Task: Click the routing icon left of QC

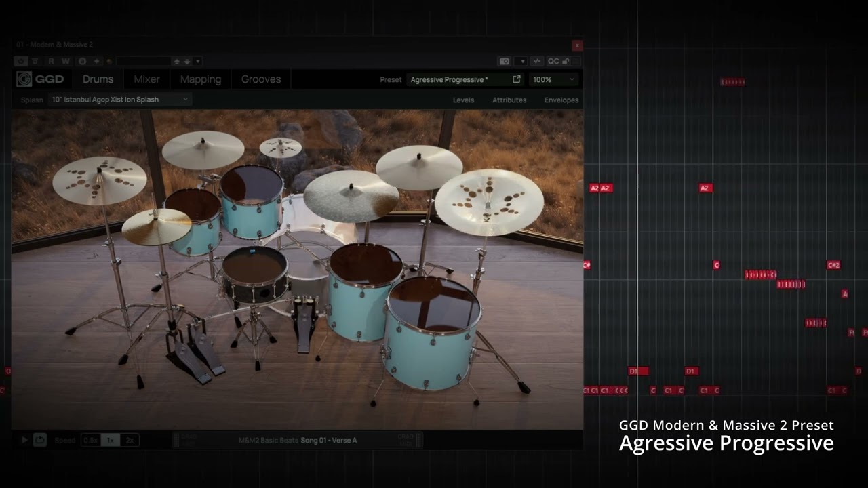Action: [x=537, y=61]
